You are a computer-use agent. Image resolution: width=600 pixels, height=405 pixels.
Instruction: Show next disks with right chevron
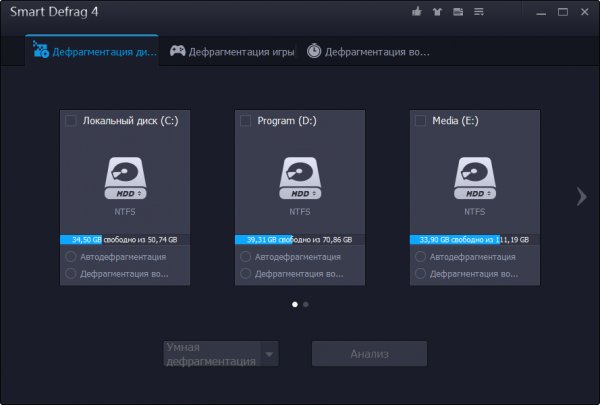(x=582, y=197)
